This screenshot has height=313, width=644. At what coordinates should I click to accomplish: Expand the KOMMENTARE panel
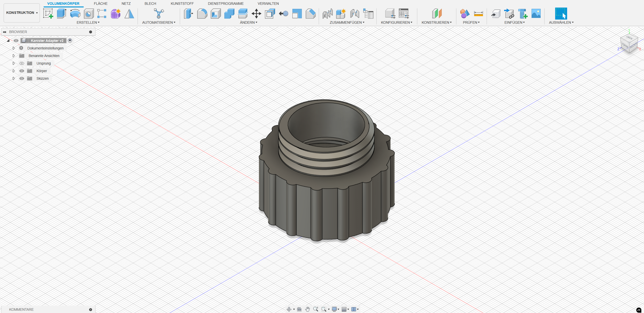[x=90, y=309]
